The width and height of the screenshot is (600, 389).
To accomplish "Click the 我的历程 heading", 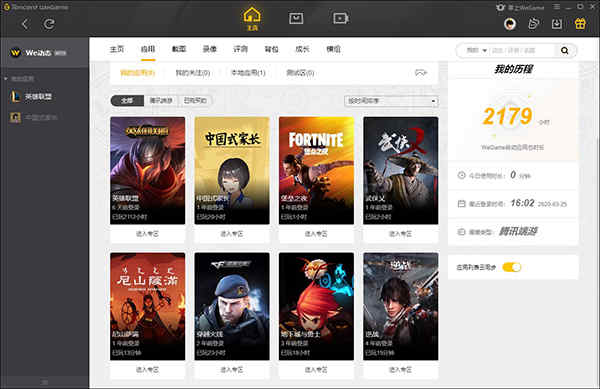I will 514,69.
